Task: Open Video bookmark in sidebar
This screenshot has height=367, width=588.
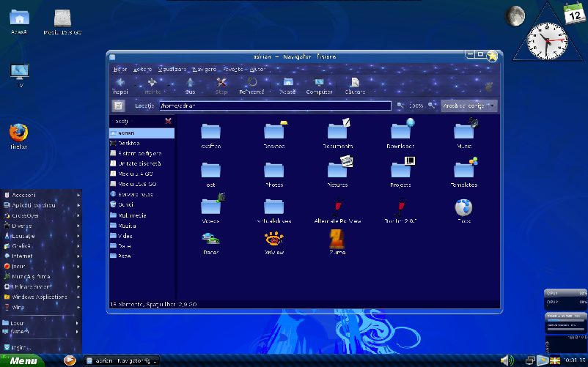Action: [x=142, y=236]
